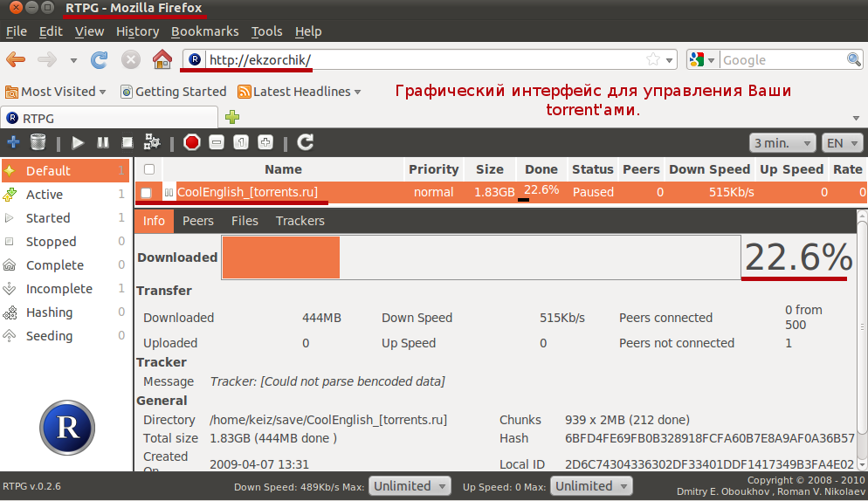
Task: Show Complete torrents in sidebar
Action: pyautogui.click(x=65, y=265)
